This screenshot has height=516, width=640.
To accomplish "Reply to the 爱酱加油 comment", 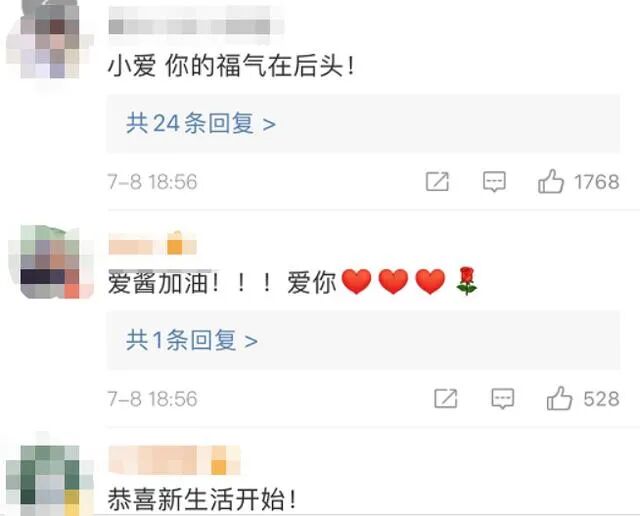I will [x=502, y=398].
